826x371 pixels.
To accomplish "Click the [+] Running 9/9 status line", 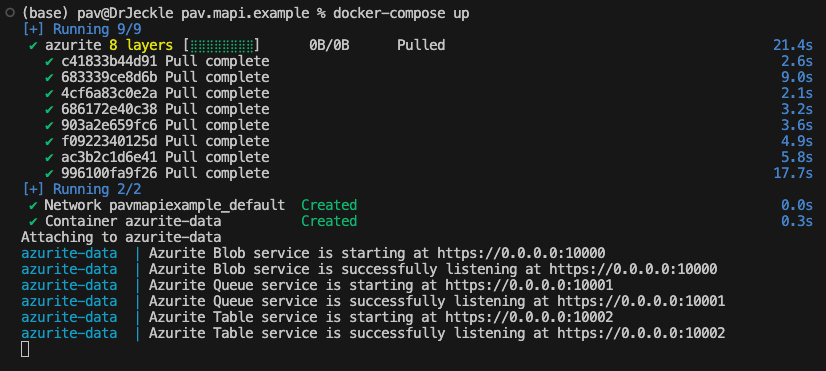I will coord(82,30).
